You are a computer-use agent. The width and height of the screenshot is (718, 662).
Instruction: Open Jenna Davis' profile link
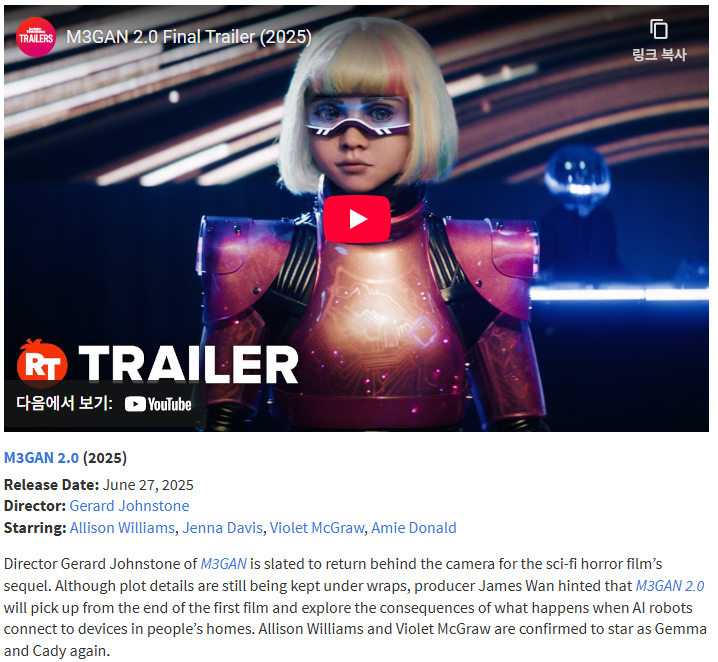point(223,528)
